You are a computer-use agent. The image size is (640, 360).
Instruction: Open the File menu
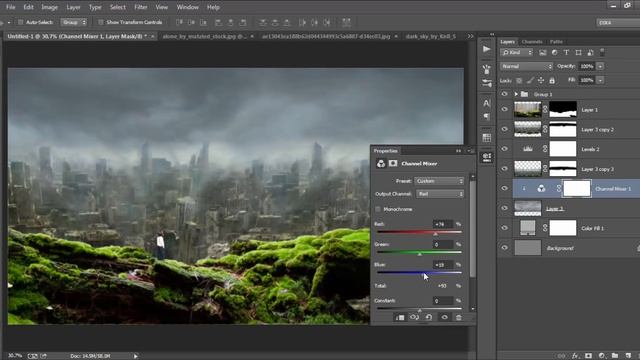point(10,7)
